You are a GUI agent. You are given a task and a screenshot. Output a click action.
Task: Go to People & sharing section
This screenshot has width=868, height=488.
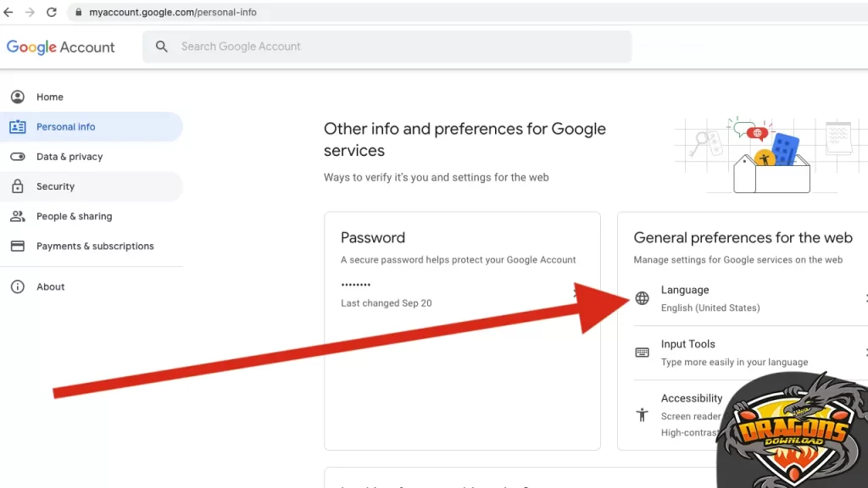coord(74,217)
